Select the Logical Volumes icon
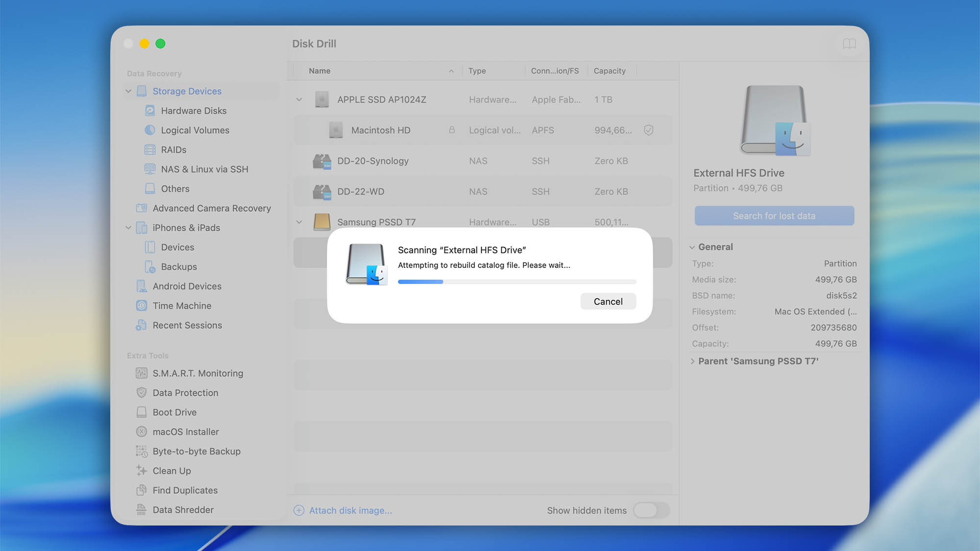980x551 pixels. 149,130
